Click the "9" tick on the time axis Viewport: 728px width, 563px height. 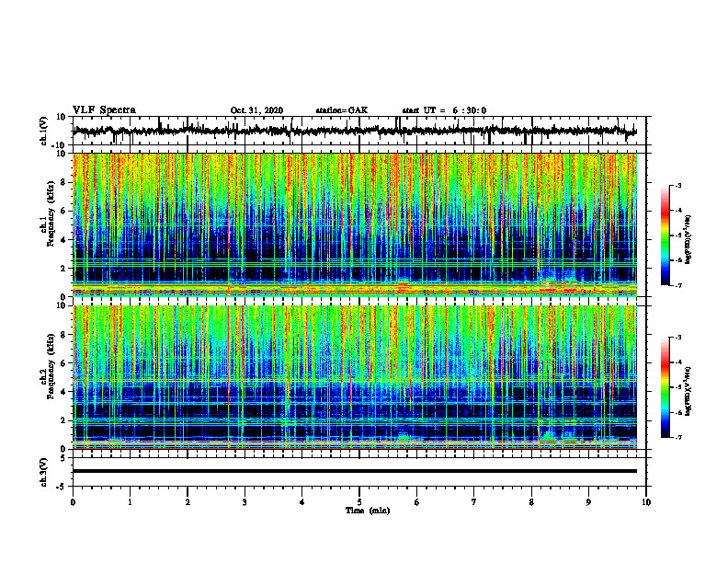588,502
